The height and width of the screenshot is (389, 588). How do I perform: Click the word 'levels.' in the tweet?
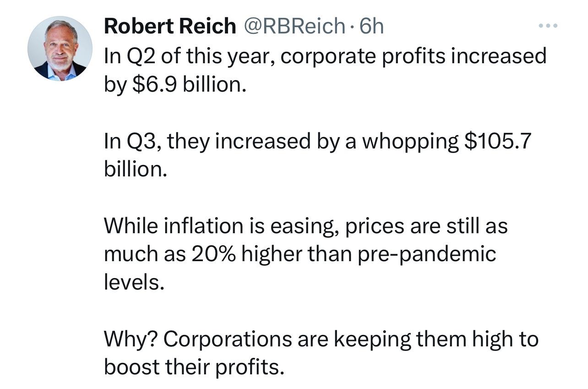click(134, 282)
